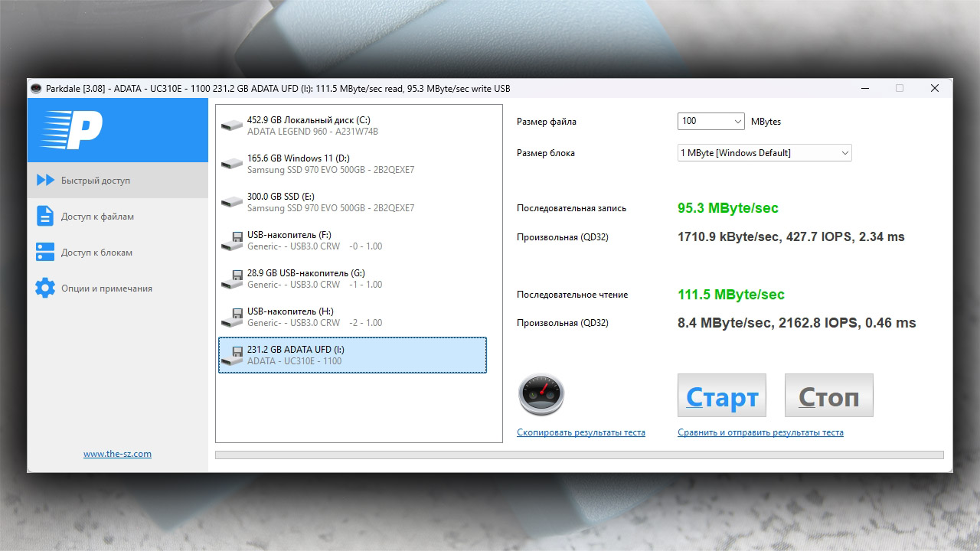Click the USB drive icon for (F:)

click(x=231, y=241)
